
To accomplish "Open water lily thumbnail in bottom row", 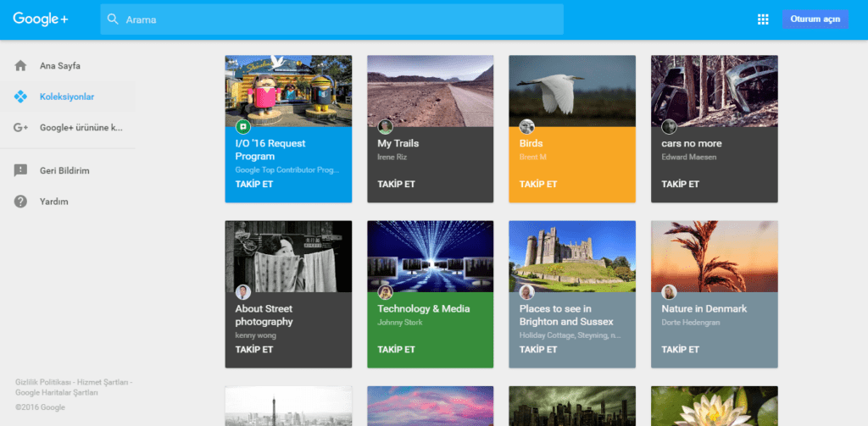I will click(x=714, y=406).
